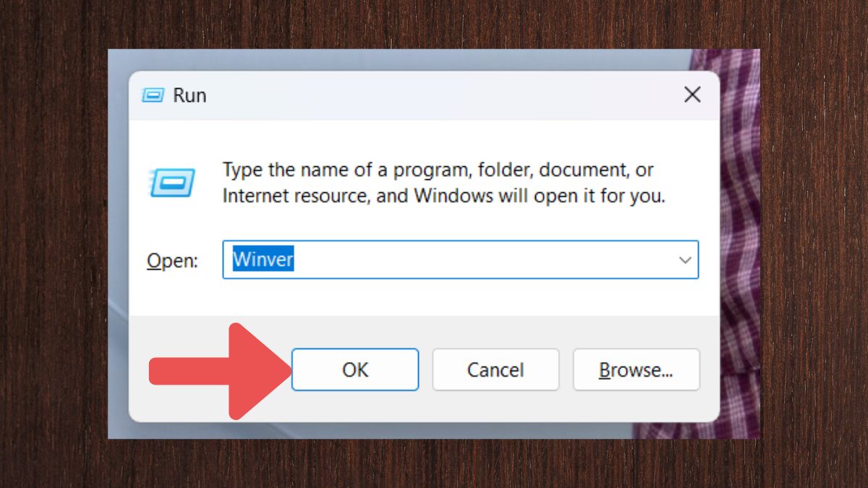Click the "Open:" label
This screenshot has width=868, height=488.
[172, 261]
